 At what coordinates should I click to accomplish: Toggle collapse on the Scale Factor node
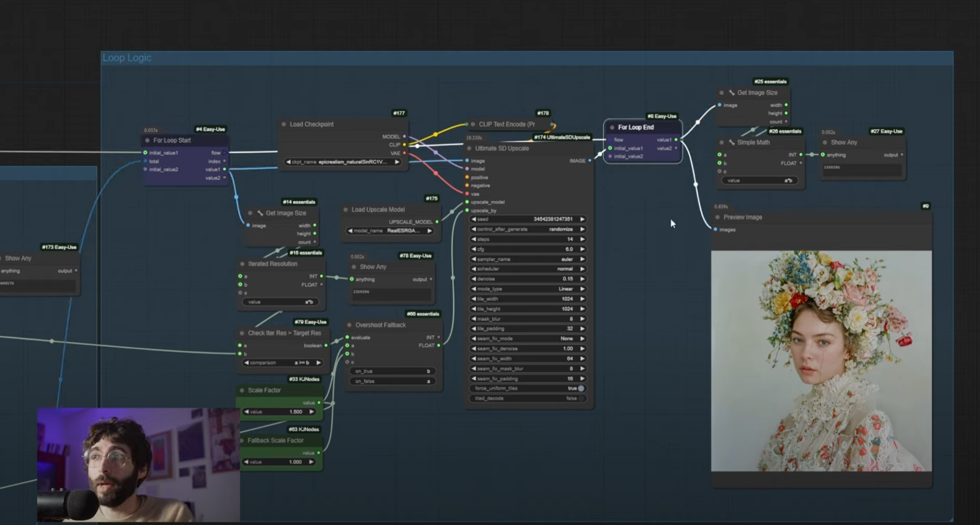tap(241, 390)
